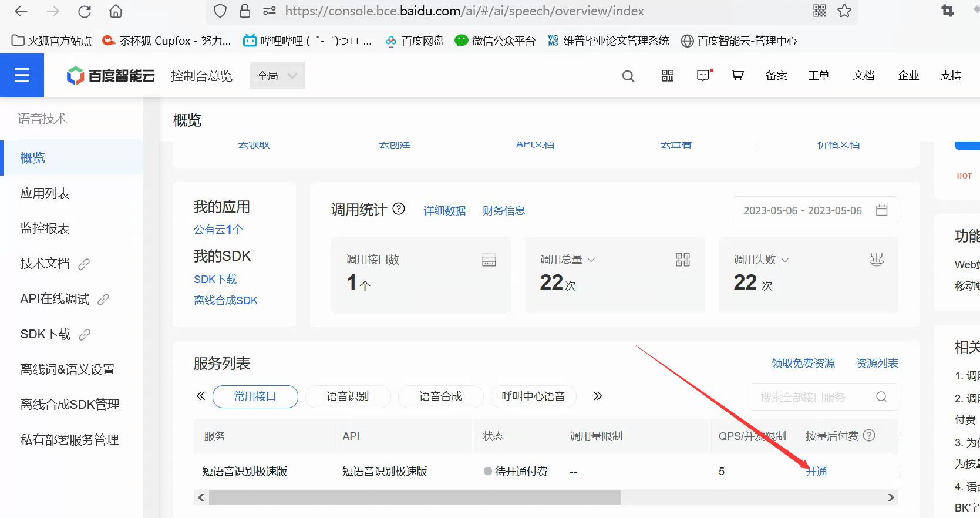Click the grid icon on the 调用总量 card
Screen dimensions: 980x518
[x=683, y=260]
